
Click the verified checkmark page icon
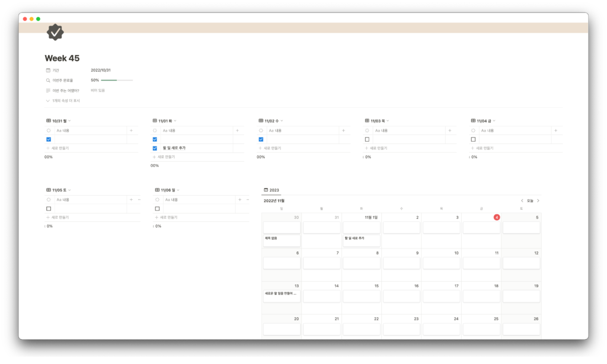[55, 32]
